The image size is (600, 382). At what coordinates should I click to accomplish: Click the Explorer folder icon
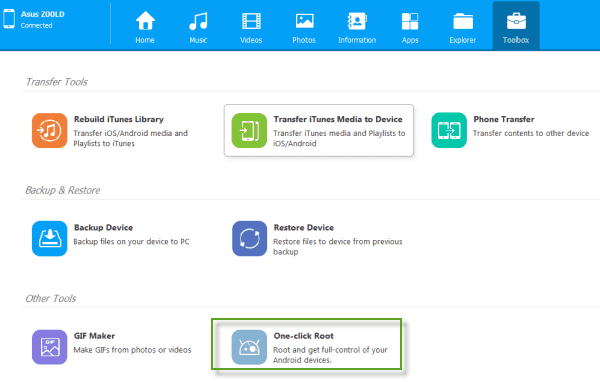463,21
